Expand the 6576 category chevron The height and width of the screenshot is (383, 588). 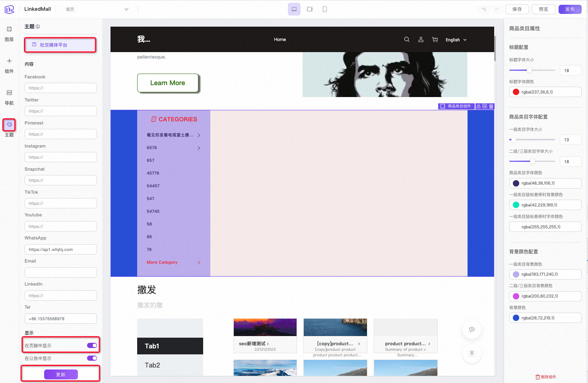tap(199, 148)
